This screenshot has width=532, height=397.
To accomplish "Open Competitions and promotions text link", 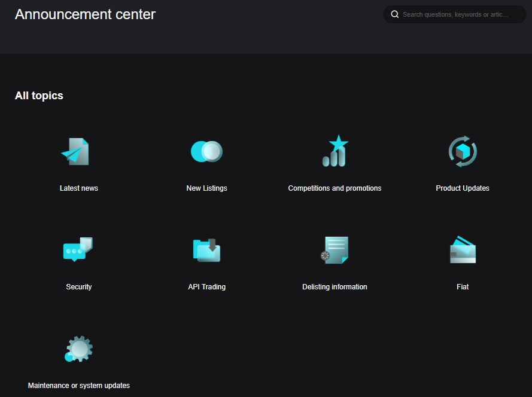I will coord(335,188).
